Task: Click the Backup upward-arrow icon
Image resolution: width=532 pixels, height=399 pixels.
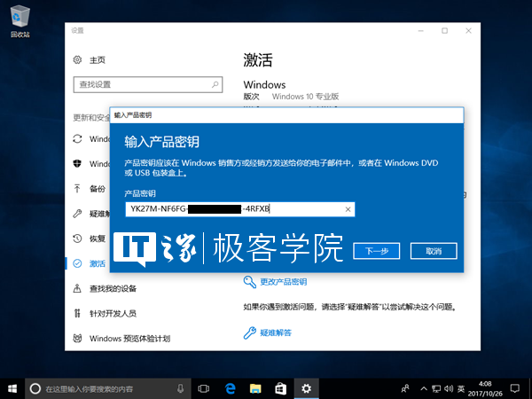Action: (77, 189)
